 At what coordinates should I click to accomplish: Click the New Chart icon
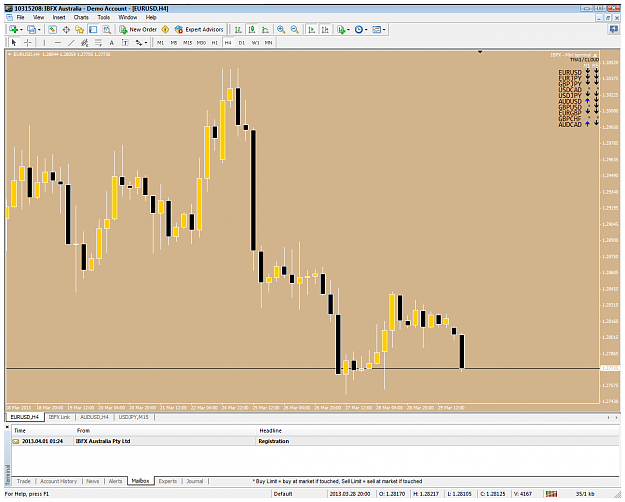point(14,29)
